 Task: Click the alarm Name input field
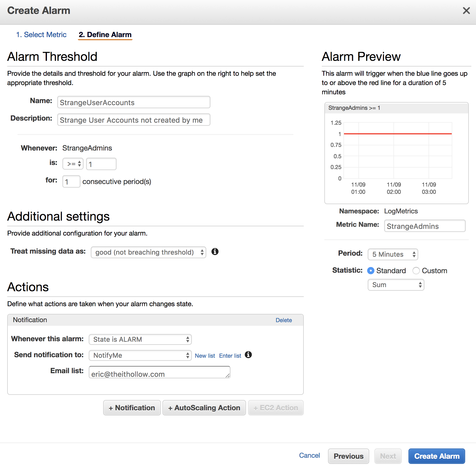134,102
